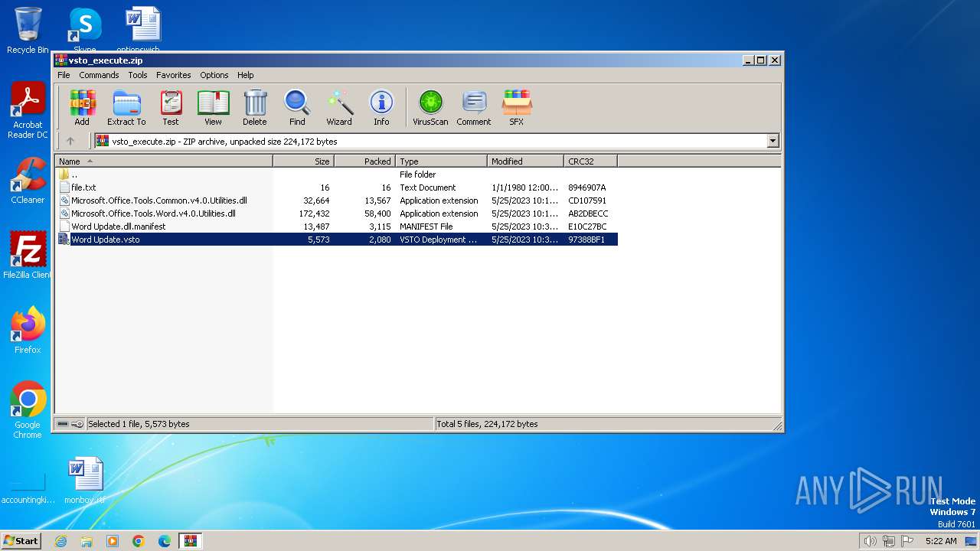
Task: Open Recycle Bin desktop icon
Action: pos(28,31)
